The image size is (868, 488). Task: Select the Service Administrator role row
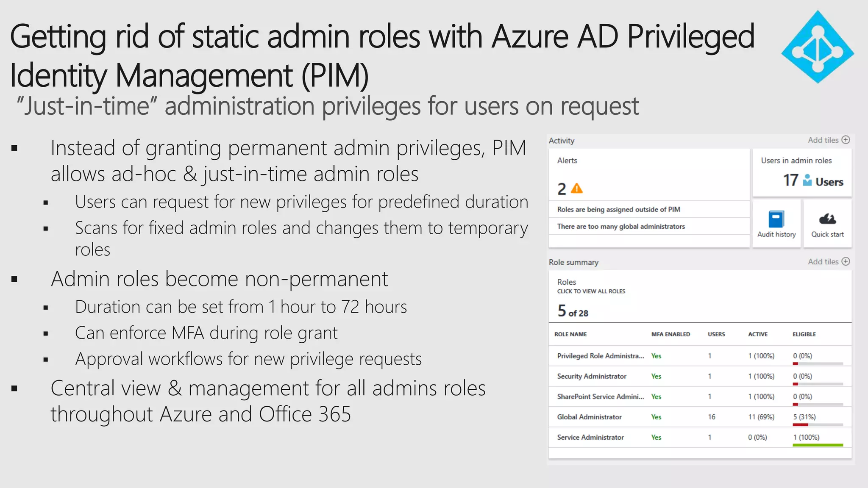[x=700, y=437]
